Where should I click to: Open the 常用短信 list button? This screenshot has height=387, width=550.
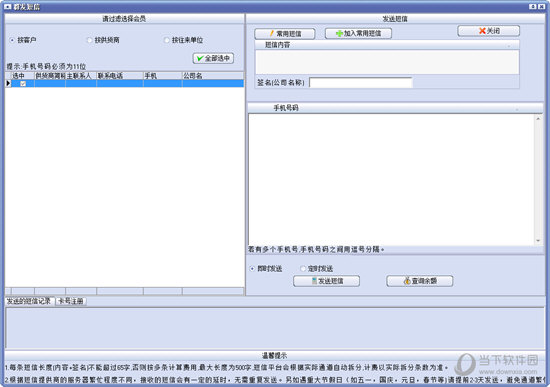coord(285,34)
